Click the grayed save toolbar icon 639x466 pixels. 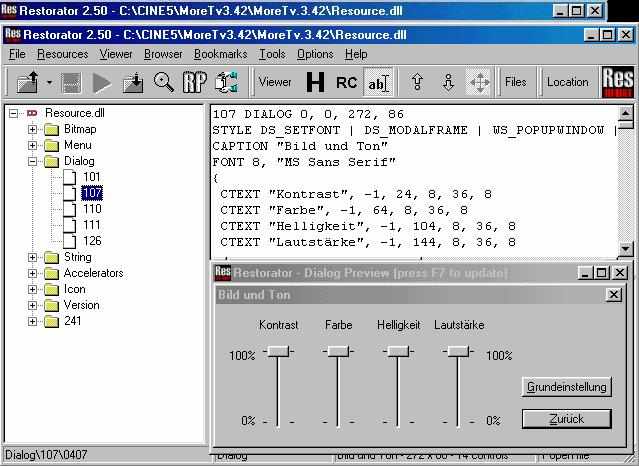coord(71,83)
